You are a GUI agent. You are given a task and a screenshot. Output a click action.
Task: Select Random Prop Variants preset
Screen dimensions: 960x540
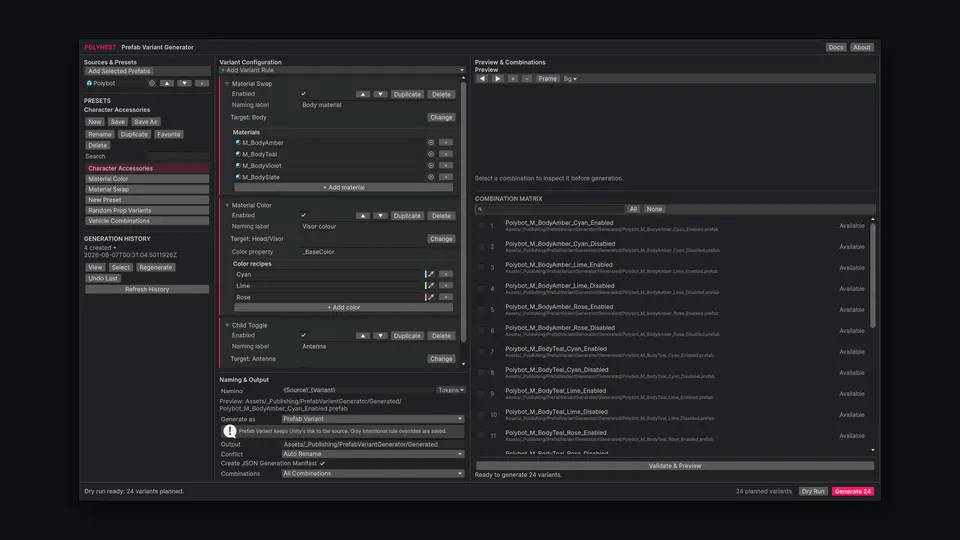click(x=147, y=210)
